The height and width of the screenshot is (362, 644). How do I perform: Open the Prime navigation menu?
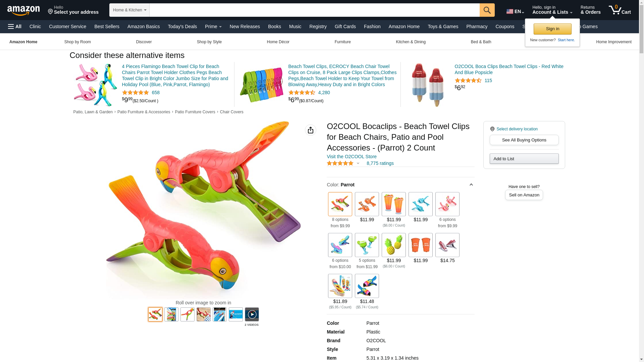tap(213, 26)
